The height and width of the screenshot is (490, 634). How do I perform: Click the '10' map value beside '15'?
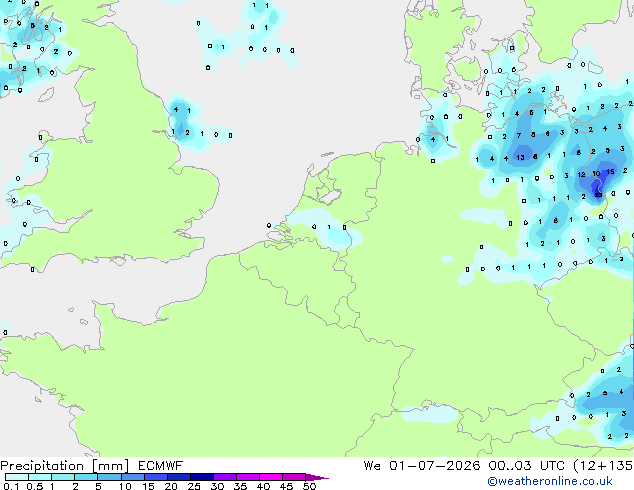pyautogui.click(x=596, y=173)
